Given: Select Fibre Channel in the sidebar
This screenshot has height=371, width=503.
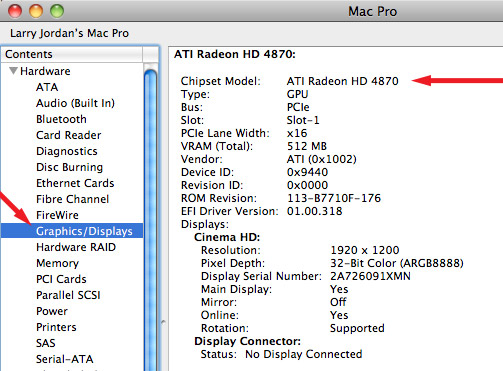Looking at the screenshot, I should pos(73,199).
